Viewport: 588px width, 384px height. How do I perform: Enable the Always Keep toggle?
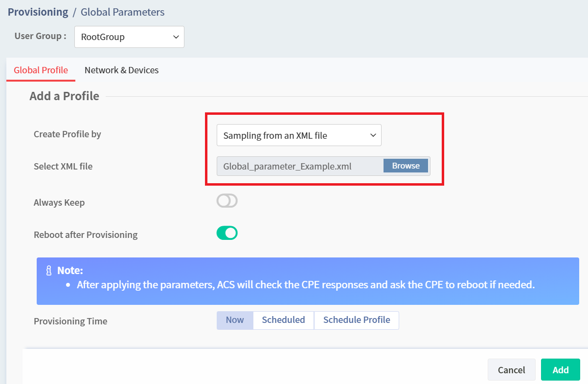tap(227, 201)
